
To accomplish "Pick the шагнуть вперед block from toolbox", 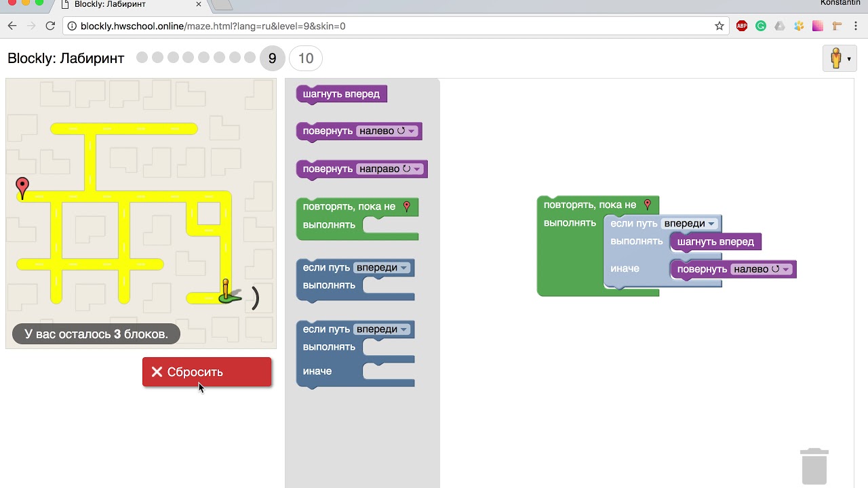I will [342, 94].
